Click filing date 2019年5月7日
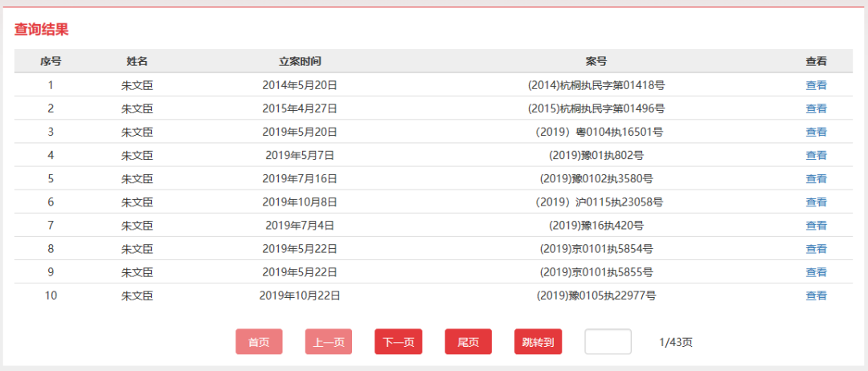Image resolution: width=868 pixels, height=371 pixels. click(300, 155)
